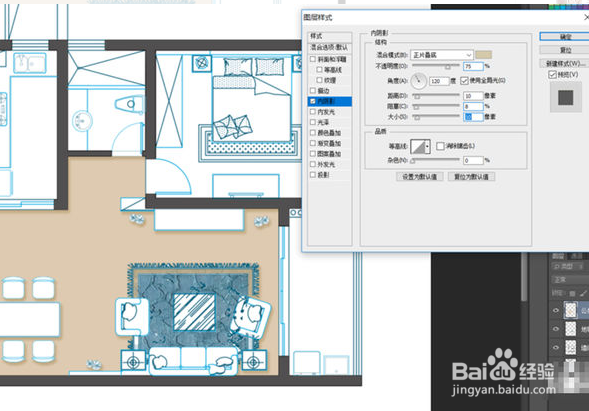The width and height of the screenshot is (589, 411).
Task: Click the 新建样式(W) new style button
Action: coord(565,63)
